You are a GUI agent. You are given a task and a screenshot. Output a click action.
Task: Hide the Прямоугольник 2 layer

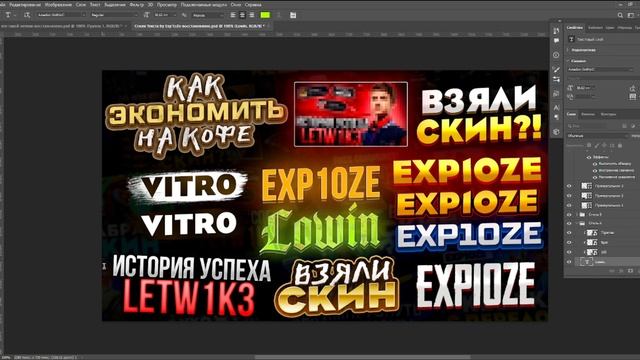569,196
